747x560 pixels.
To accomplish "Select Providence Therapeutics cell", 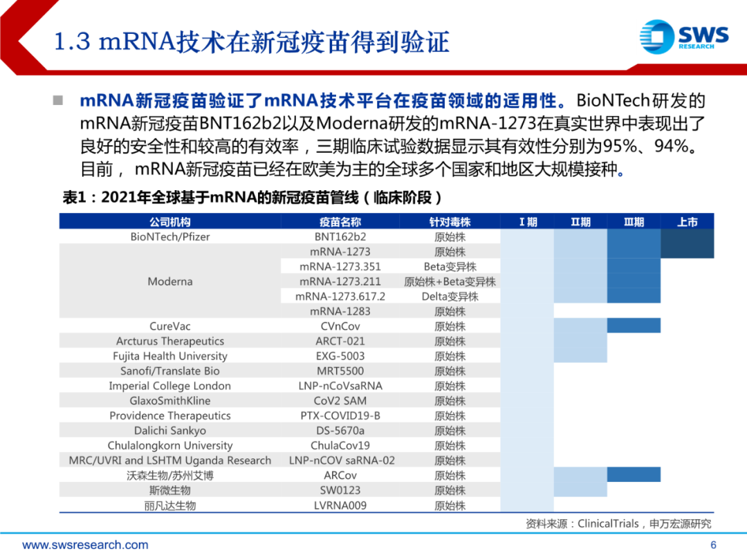I will pyautogui.click(x=170, y=416).
